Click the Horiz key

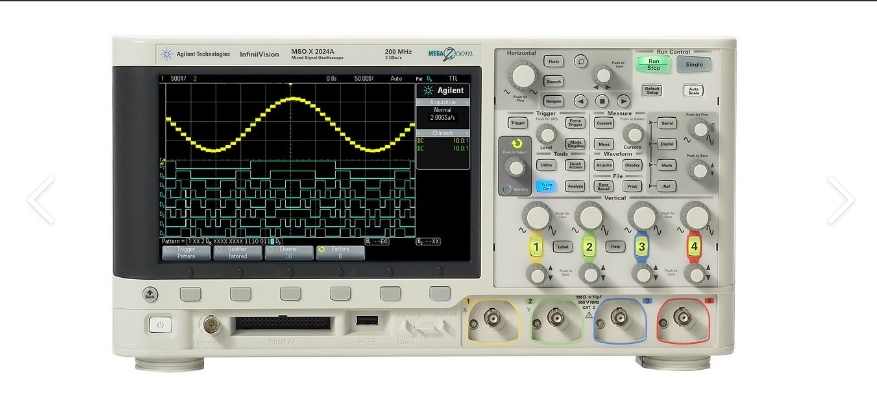[x=553, y=62]
